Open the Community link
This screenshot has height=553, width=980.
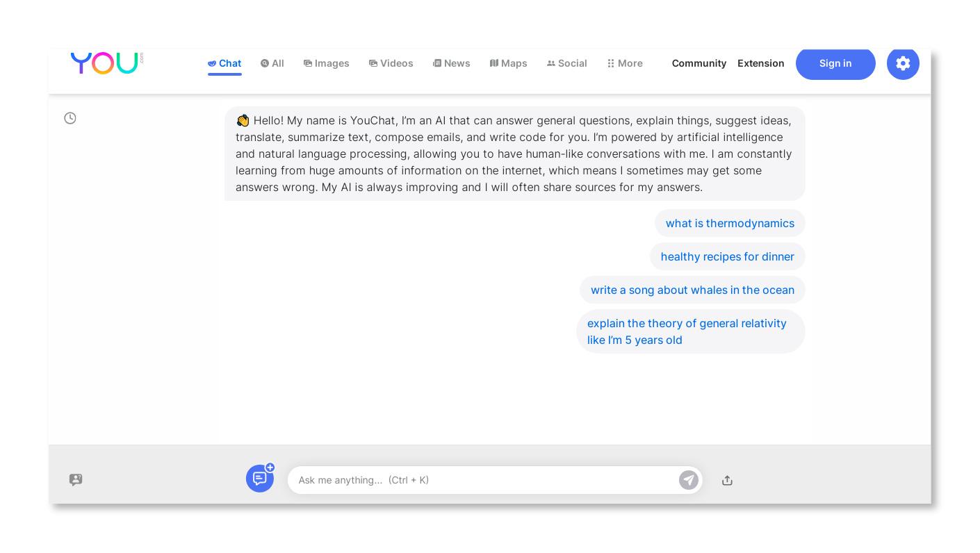pos(699,63)
